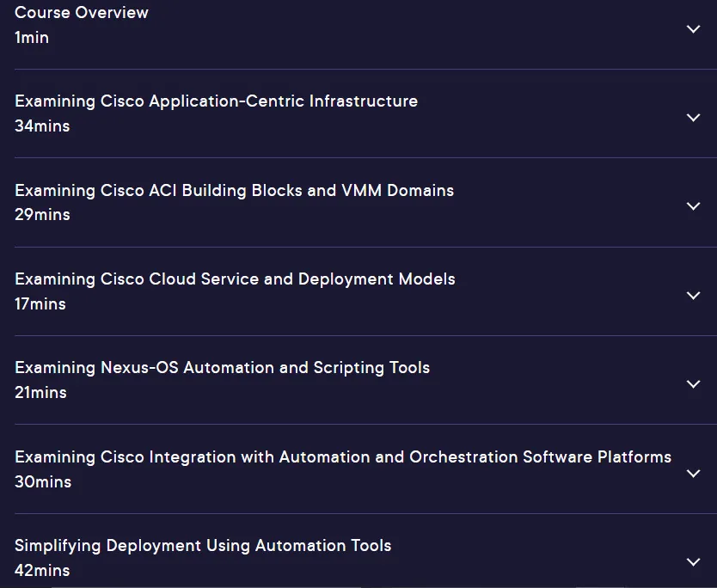The height and width of the screenshot is (588, 717).
Task: Click the 21mins duration label
Action: 40,393
